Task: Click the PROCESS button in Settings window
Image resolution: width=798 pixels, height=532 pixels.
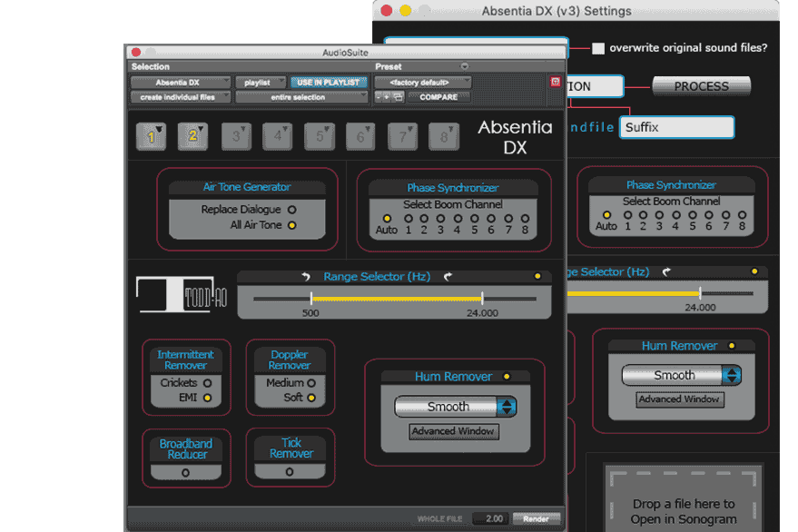Action: (x=701, y=86)
